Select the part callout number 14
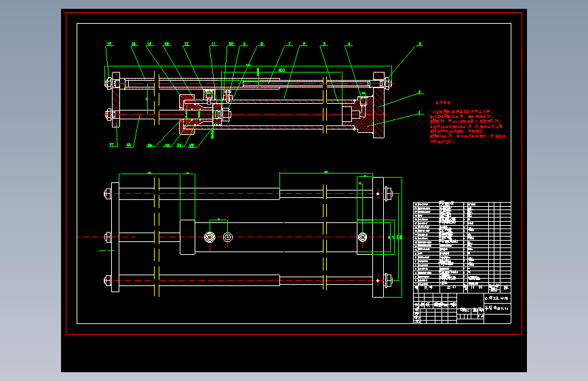Image resolution: width=588 pixels, height=381 pixels. click(149, 44)
